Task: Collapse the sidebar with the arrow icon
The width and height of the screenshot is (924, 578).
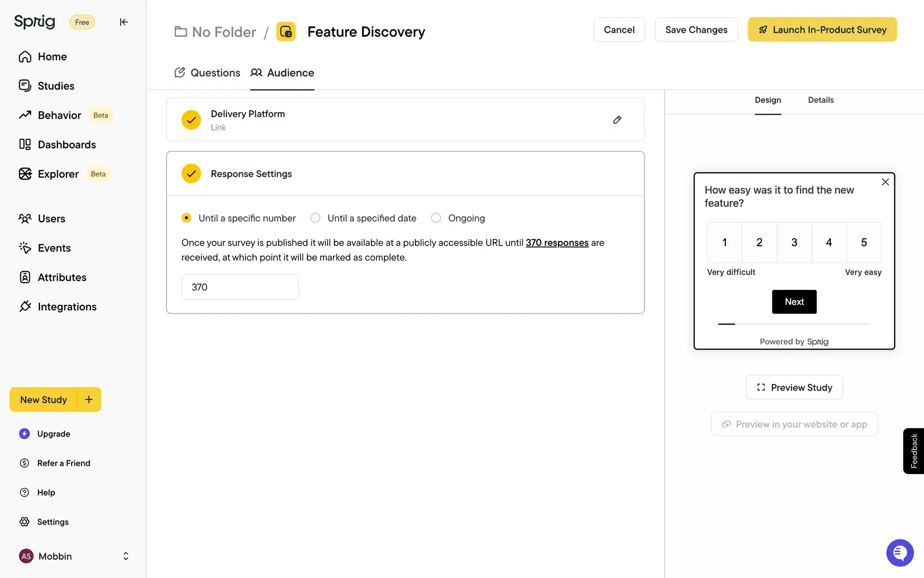Action: tap(124, 22)
